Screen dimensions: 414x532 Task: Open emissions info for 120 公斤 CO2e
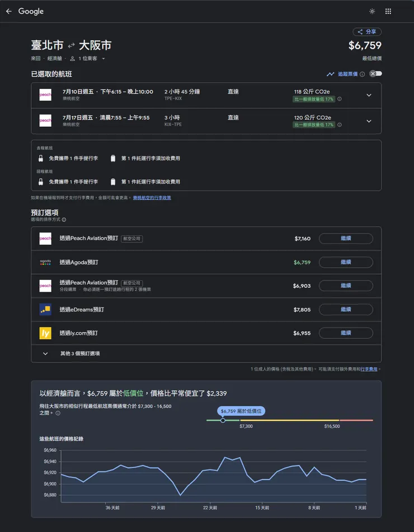pos(339,125)
